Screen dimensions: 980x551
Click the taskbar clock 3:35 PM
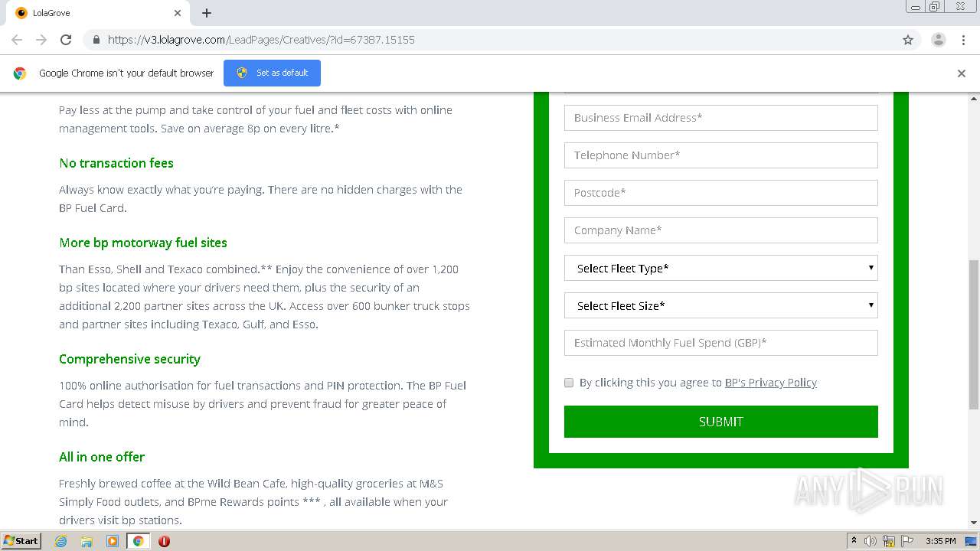[940, 541]
